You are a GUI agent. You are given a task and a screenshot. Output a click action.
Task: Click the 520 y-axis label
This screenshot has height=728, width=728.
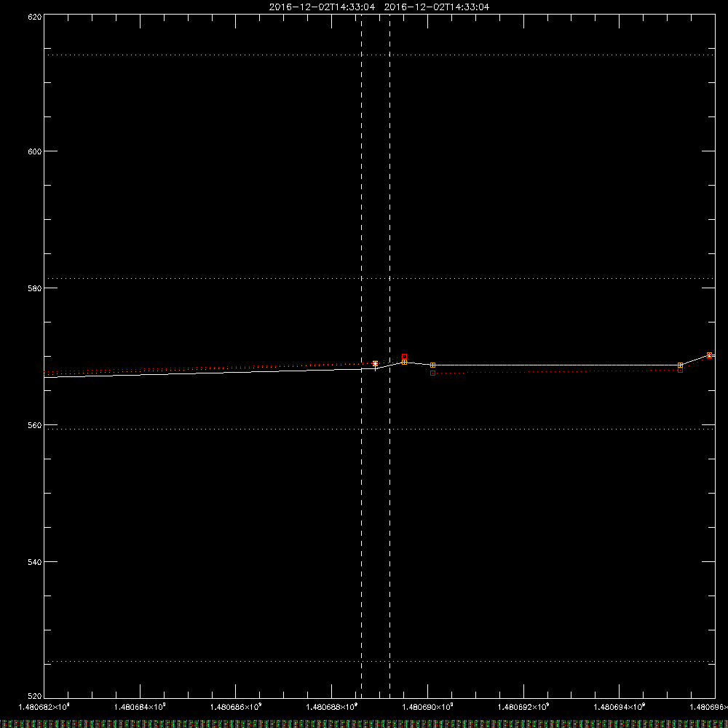(35, 697)
